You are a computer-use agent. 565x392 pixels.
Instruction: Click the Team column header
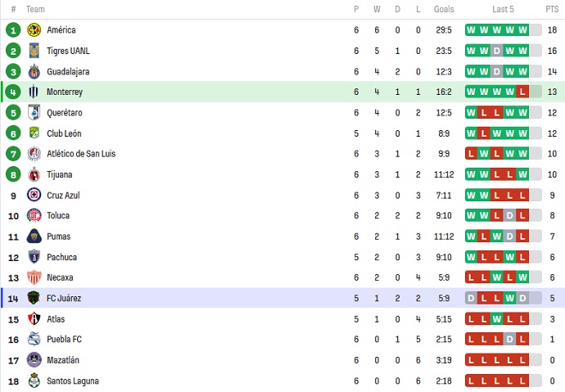click(35, 9)
